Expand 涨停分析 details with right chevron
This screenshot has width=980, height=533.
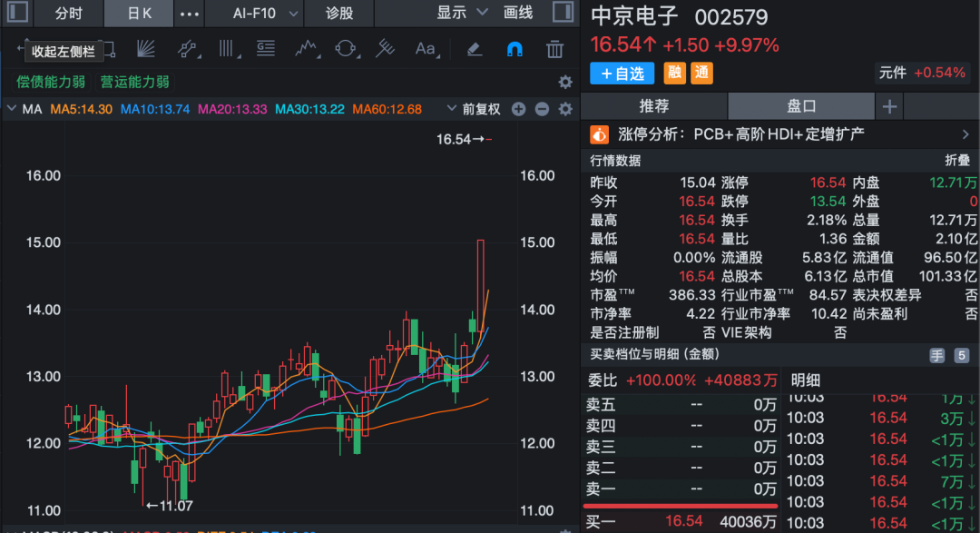965,134
